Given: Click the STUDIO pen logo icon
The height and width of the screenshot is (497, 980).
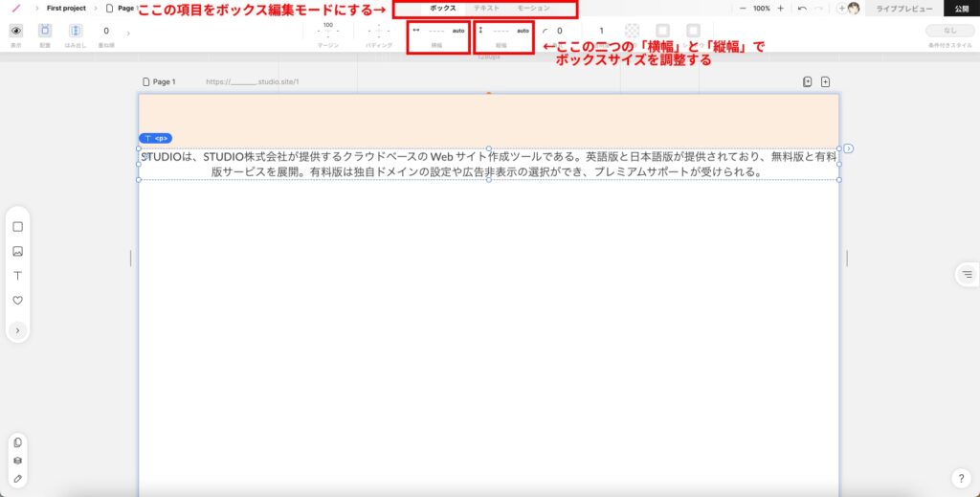Looking at the screenshot, I should click(16, 9).
